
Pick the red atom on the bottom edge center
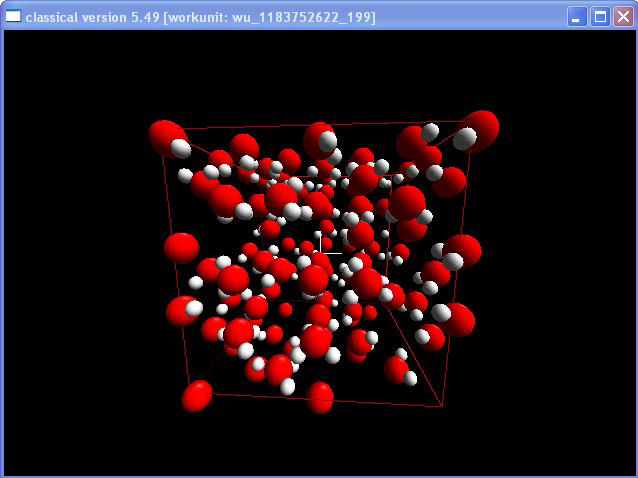coord(320,397)
